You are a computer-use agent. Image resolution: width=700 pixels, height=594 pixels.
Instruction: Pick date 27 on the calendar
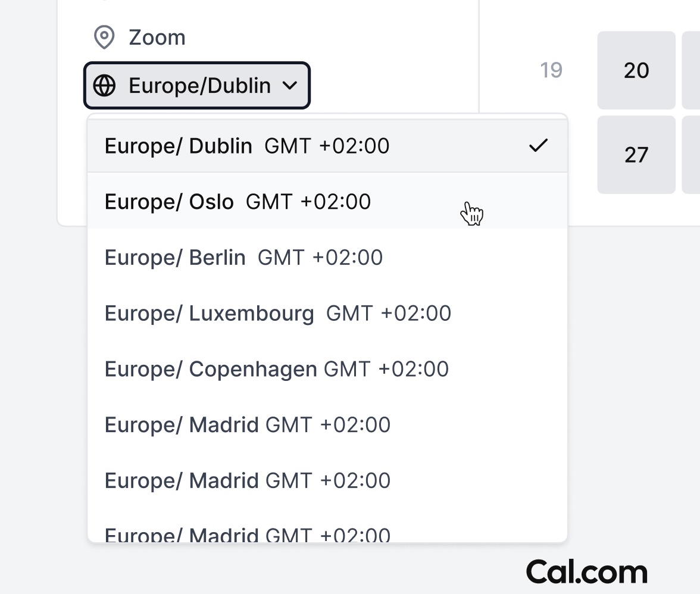[x=636, y=155]
